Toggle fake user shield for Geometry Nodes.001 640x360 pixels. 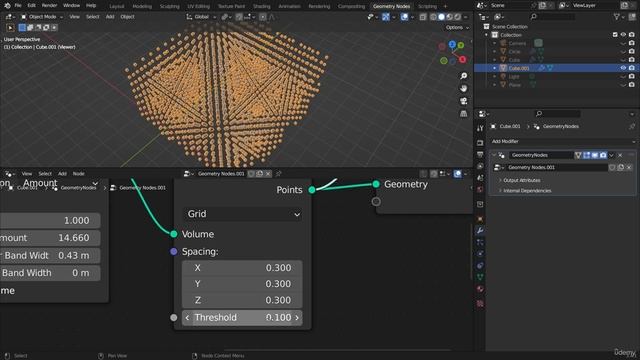[x=251, y=173]
